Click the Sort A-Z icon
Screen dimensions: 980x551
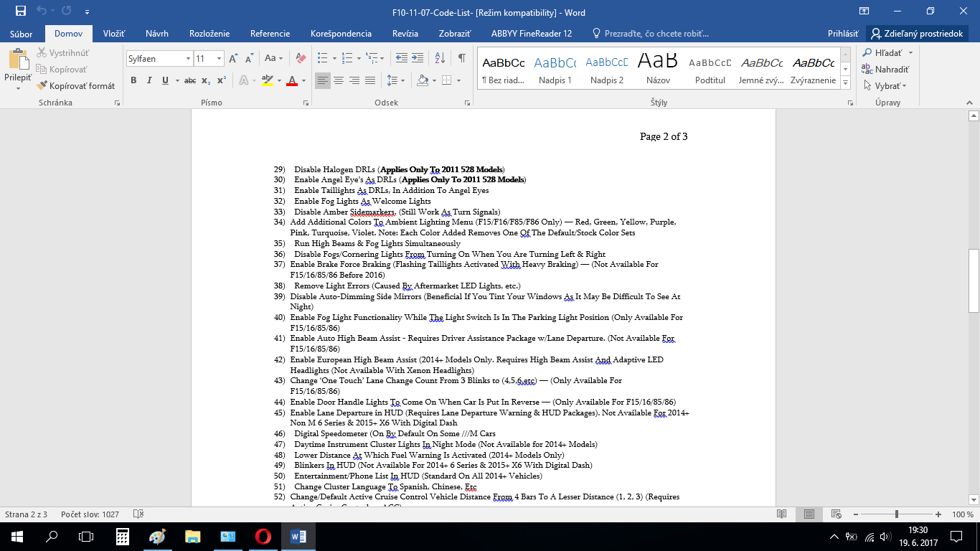(440, 58)
